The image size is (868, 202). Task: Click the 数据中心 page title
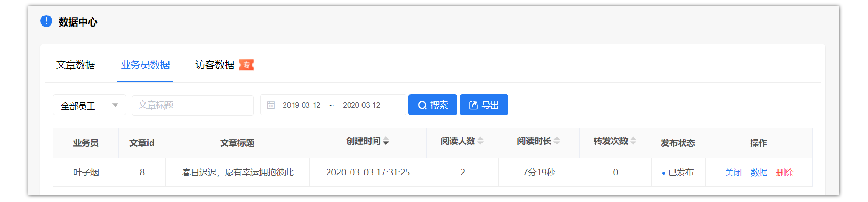tap(78, 21)
